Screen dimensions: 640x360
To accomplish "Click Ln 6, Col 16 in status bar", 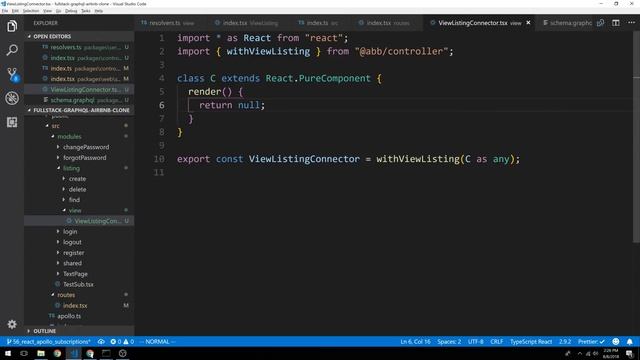I will click(x=415, y=342).
